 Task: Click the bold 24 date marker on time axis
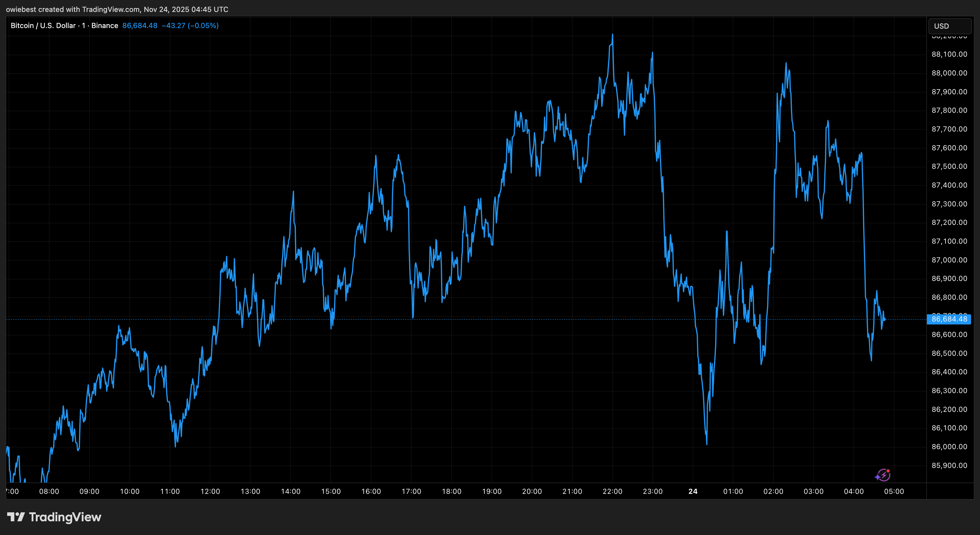(693, 492)
